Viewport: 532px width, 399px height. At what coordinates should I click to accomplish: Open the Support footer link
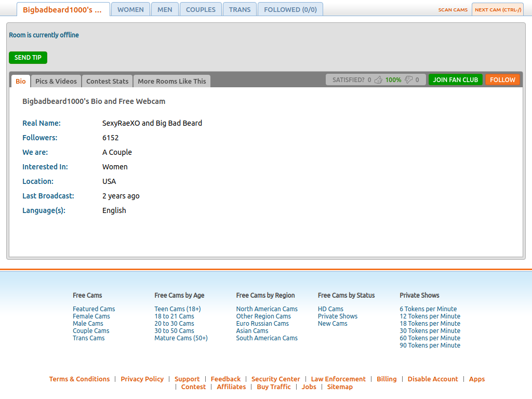coord(187,379)
